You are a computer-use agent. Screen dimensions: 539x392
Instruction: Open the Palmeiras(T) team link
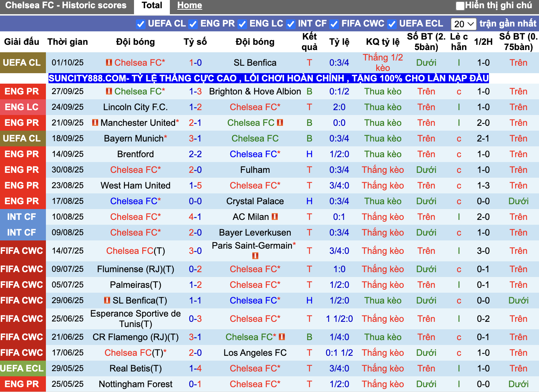point(135,285)
